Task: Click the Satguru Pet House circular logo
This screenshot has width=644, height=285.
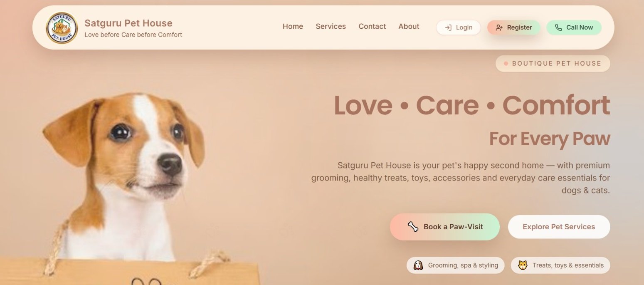Action: click(62, 28)
